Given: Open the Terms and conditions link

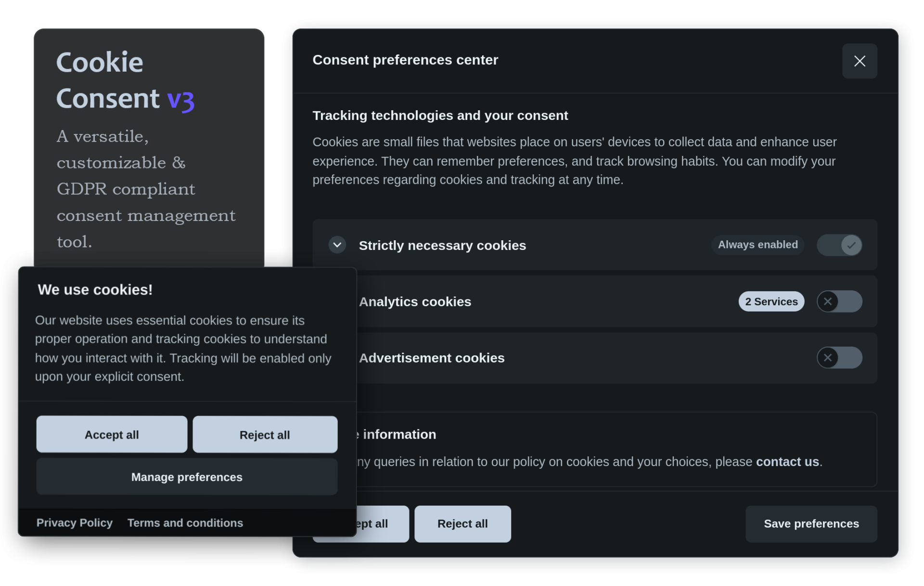Looking at the screenshot, I should click(x=185, y=522).
